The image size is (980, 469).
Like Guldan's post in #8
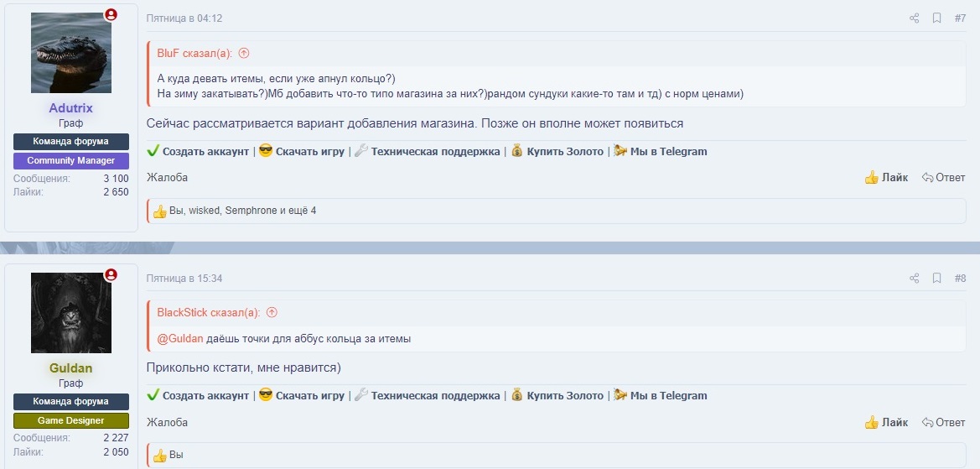886,422
